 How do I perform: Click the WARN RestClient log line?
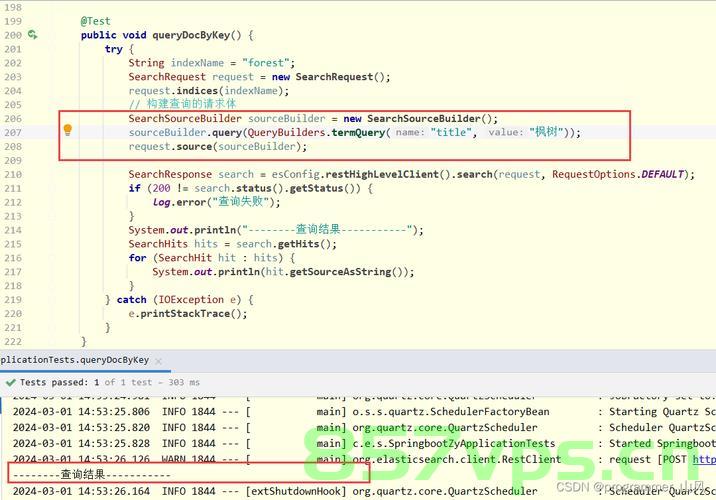[364, 458]
